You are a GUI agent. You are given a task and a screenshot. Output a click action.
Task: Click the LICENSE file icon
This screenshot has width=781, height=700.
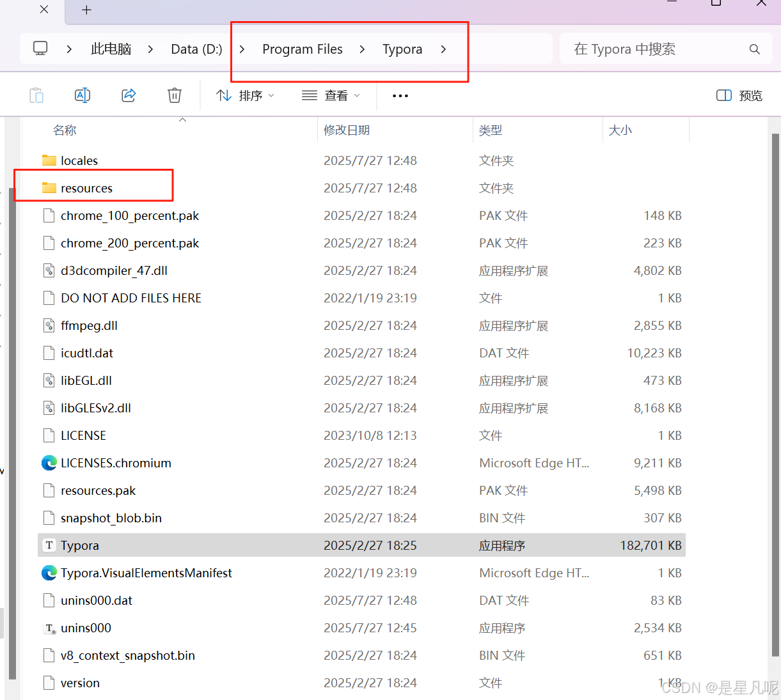pyautogui.click(x=49, y=435)
